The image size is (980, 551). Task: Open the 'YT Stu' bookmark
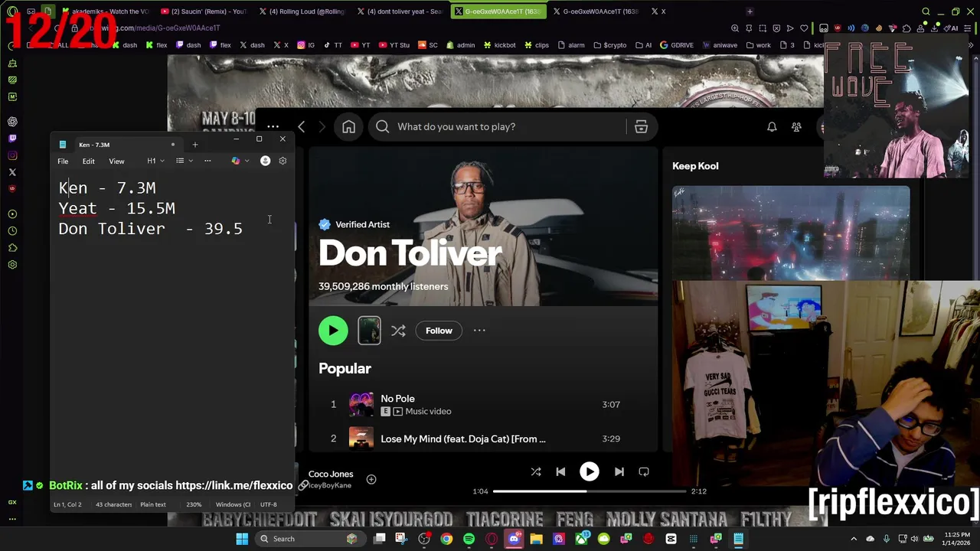[x=394, y=45]
